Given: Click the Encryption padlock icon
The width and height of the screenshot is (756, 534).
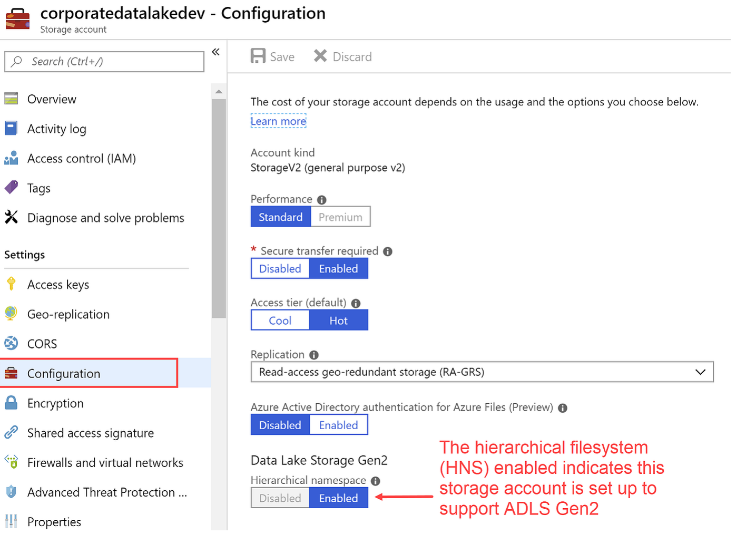Looking at the screenshot, I should pos(11,402).
